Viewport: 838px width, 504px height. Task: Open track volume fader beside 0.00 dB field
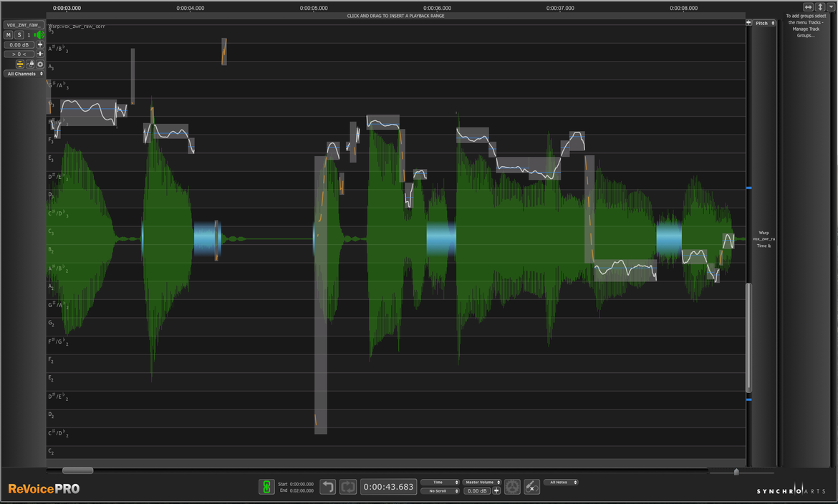(x=40, y=45)
